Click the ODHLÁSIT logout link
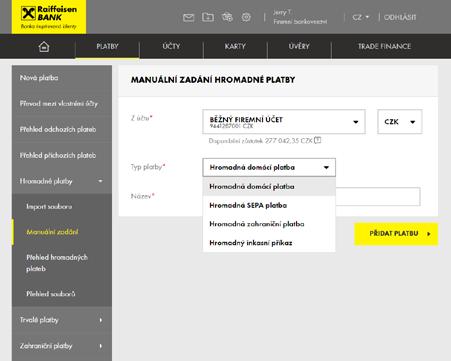 (400, 17)
